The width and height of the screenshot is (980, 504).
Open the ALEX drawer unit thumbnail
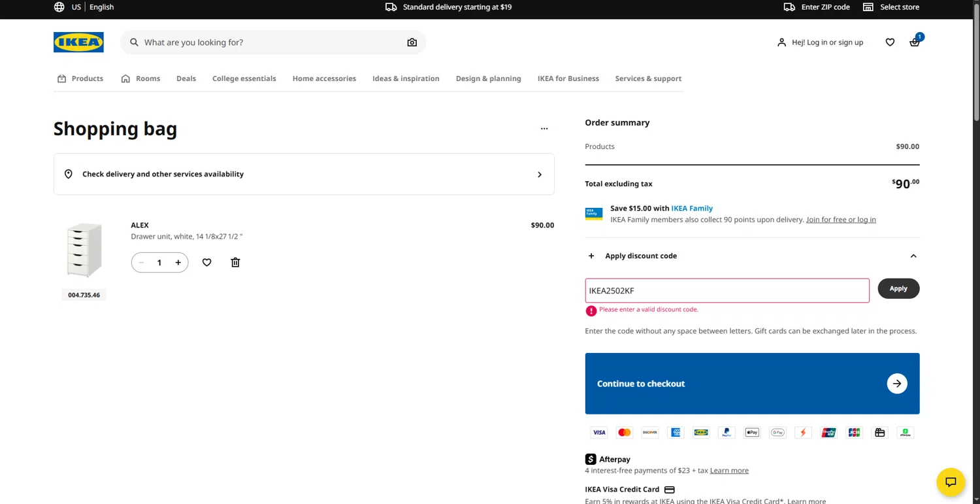tap(84, 250)
